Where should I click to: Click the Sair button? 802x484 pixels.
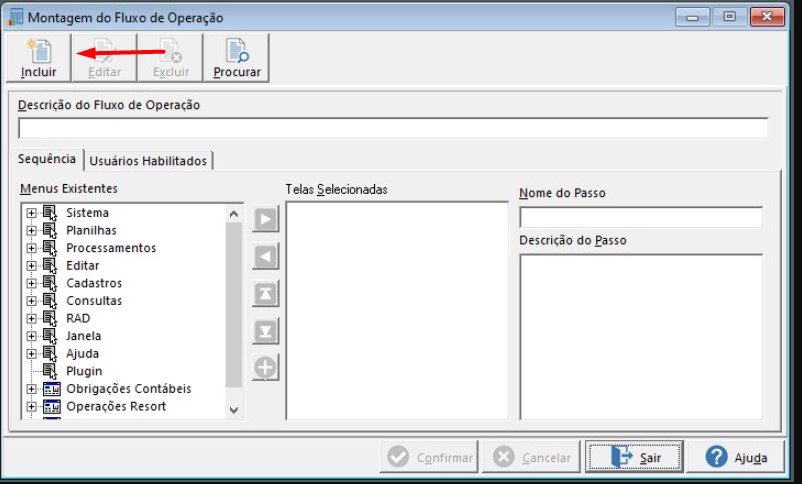click(x=634, y=457)
